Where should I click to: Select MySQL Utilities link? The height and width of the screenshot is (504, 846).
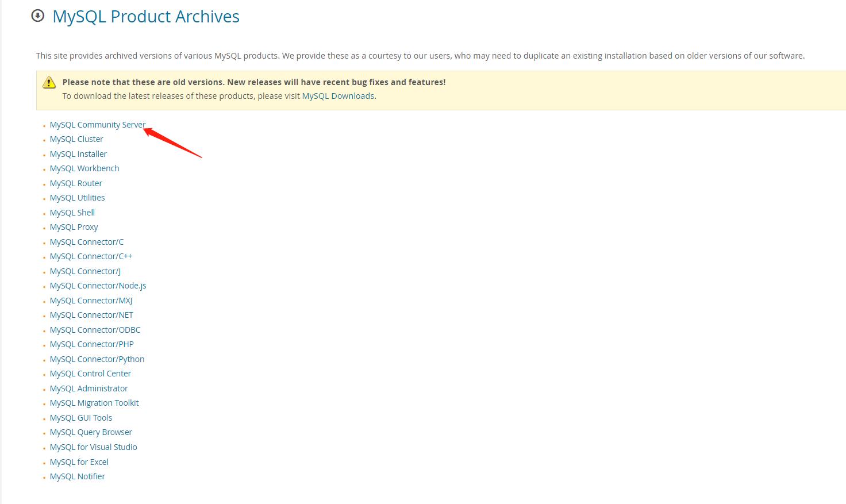(x=78, y=198)
